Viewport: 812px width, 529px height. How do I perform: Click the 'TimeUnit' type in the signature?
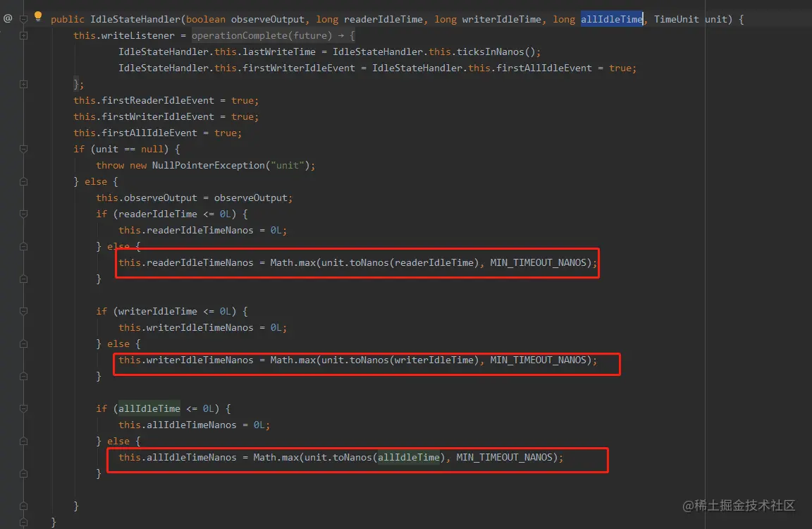pos(677,19)
